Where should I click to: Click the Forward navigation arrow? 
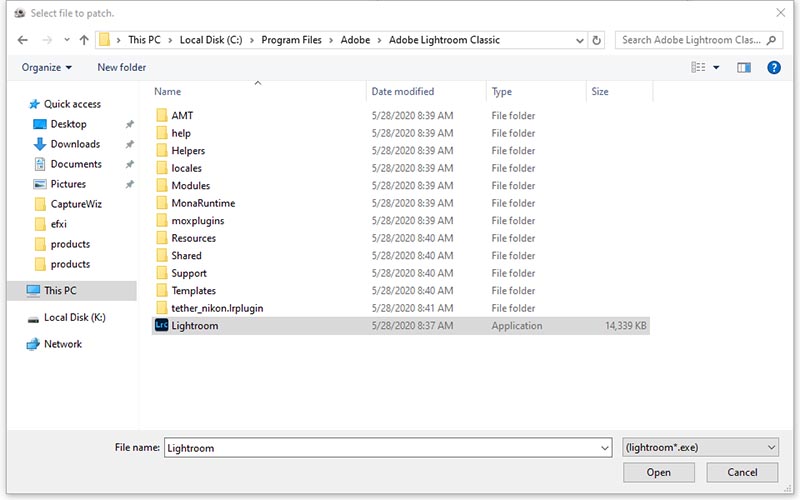coord(47,40)
